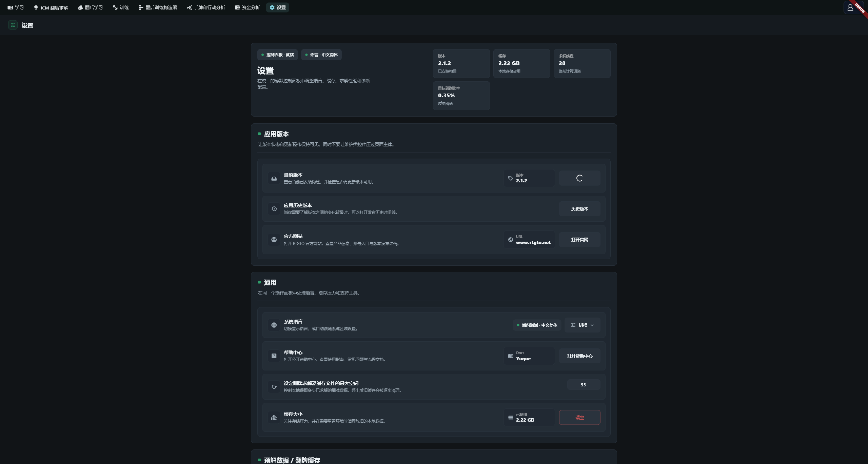Click the 求解线程 28 summary card

click(x=582, y=63)
